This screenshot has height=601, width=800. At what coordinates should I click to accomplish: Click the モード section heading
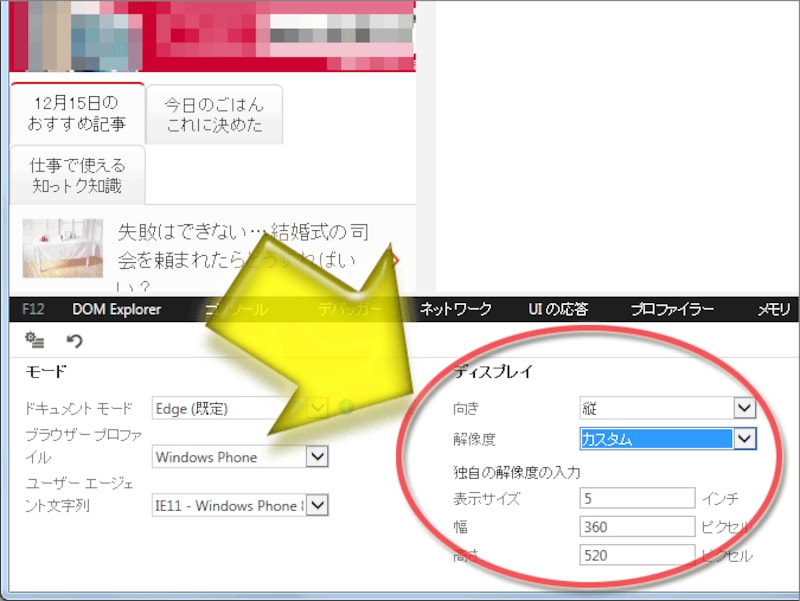point(46,371)
